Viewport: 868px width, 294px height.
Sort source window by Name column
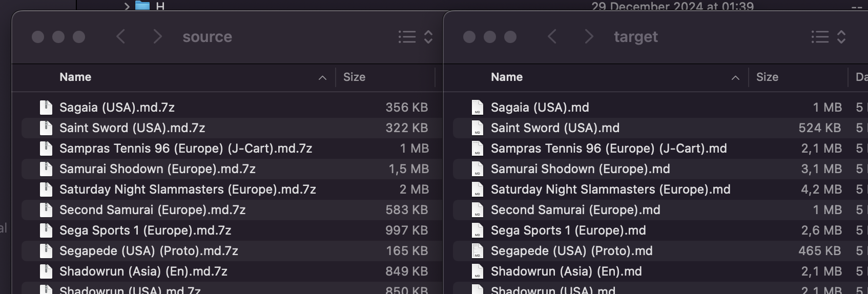[75, 77]
